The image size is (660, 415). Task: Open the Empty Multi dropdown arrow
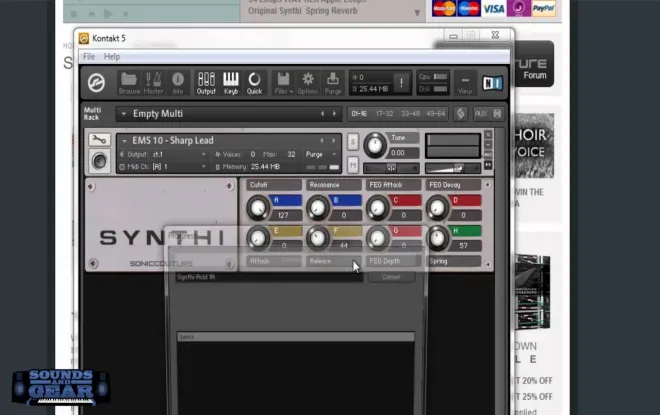(x=124, y=114)
